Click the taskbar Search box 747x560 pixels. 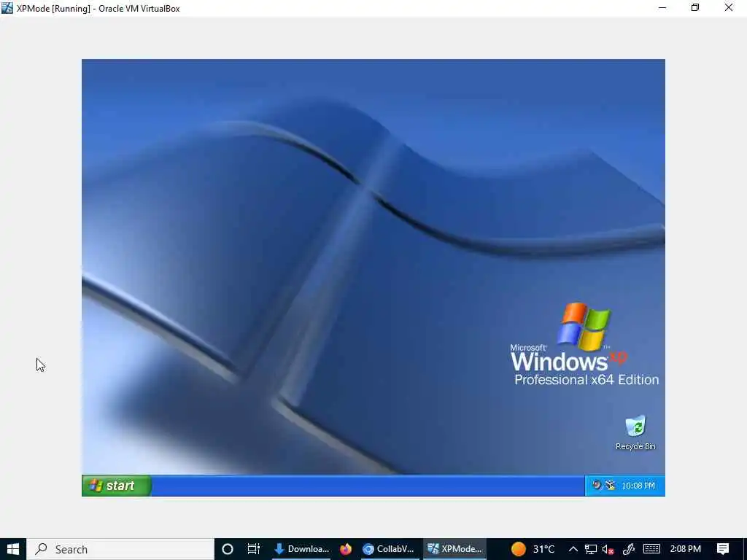pos(120,549)
